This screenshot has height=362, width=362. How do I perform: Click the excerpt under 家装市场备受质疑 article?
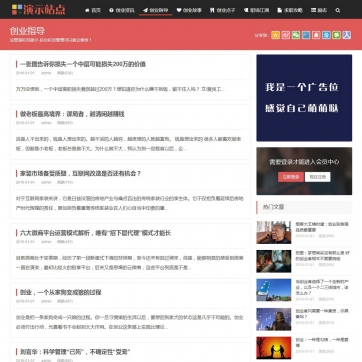click(130, 203)
